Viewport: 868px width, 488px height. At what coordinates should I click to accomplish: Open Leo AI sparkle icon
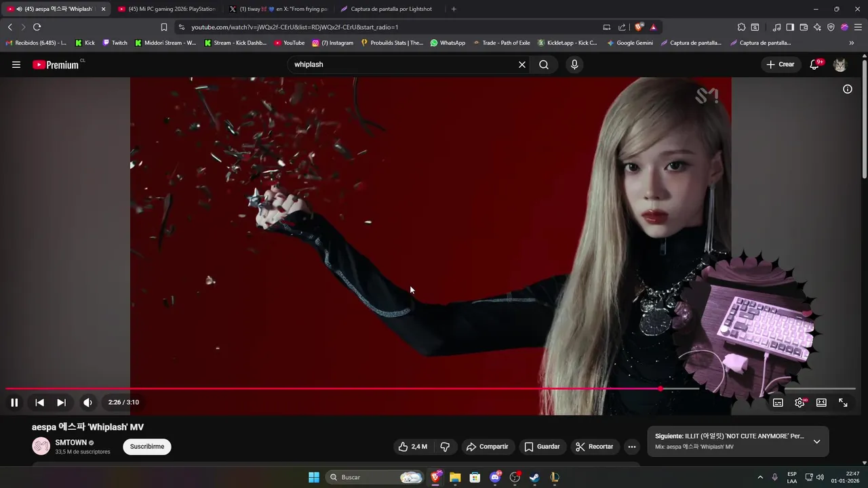(x=817, y=27)
